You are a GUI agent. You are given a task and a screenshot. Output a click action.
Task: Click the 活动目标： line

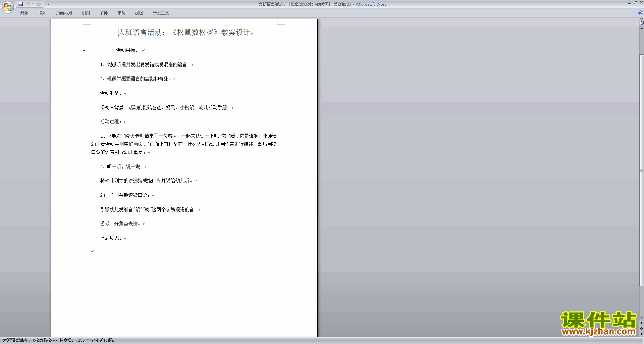(127, 50)
